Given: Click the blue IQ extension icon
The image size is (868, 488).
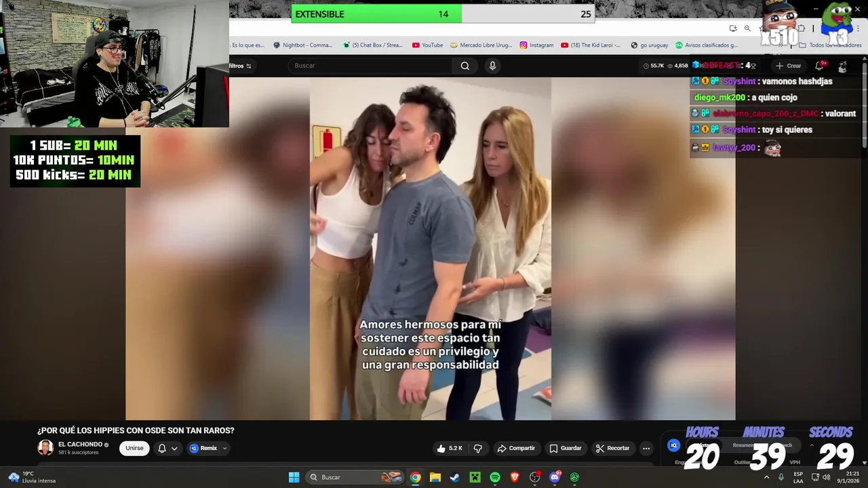Looking at the screenshot, I should (x=673, y=445).
